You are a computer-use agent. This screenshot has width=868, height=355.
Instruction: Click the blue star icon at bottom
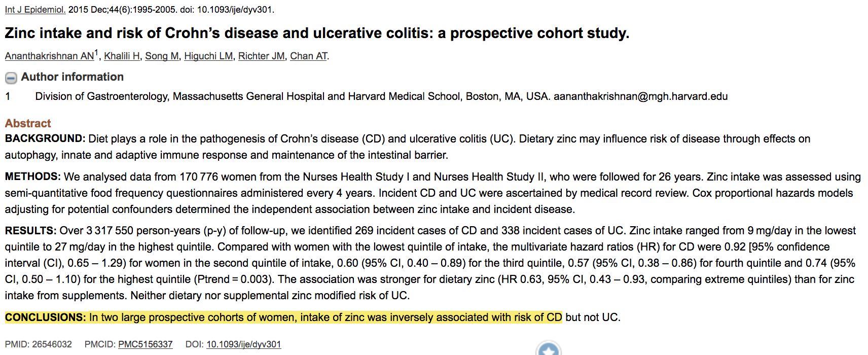click(x=548, y=350)
